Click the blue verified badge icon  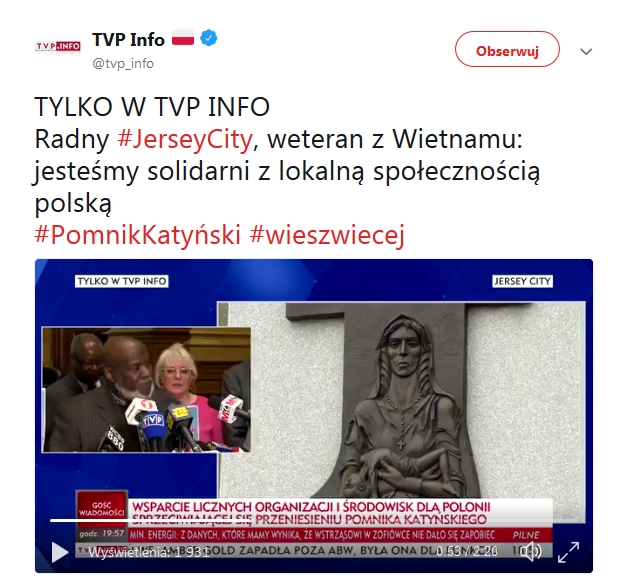[x=209, y=38]
